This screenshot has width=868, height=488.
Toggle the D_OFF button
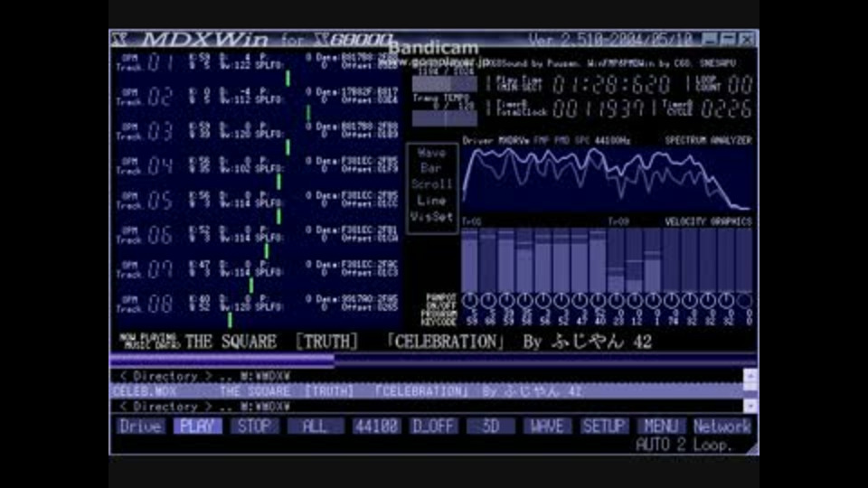(433, 426)
